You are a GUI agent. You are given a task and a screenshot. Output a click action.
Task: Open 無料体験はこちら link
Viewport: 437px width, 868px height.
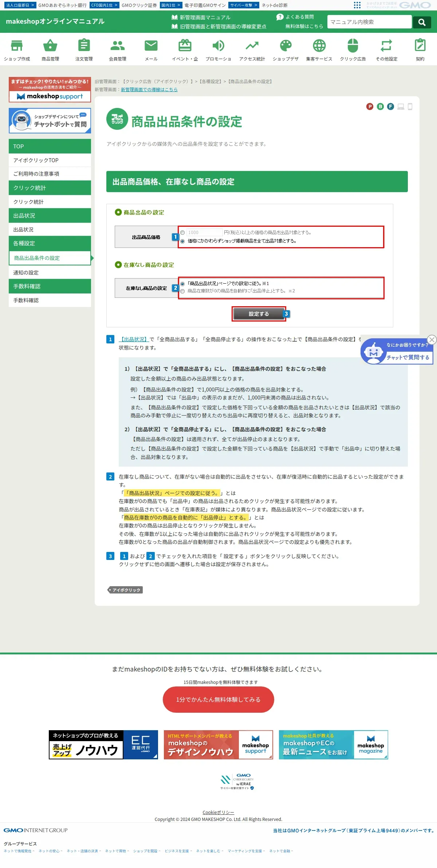[x=304, y=26]
